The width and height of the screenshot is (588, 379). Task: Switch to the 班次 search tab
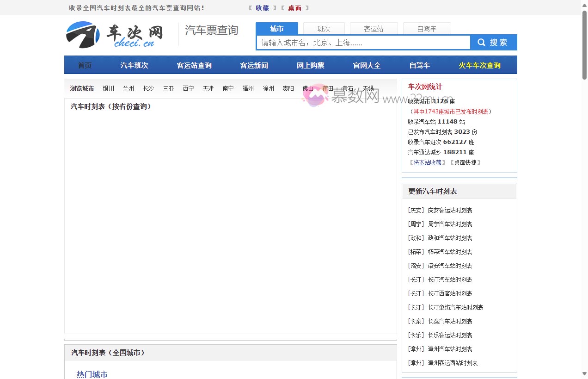[324, 28]
